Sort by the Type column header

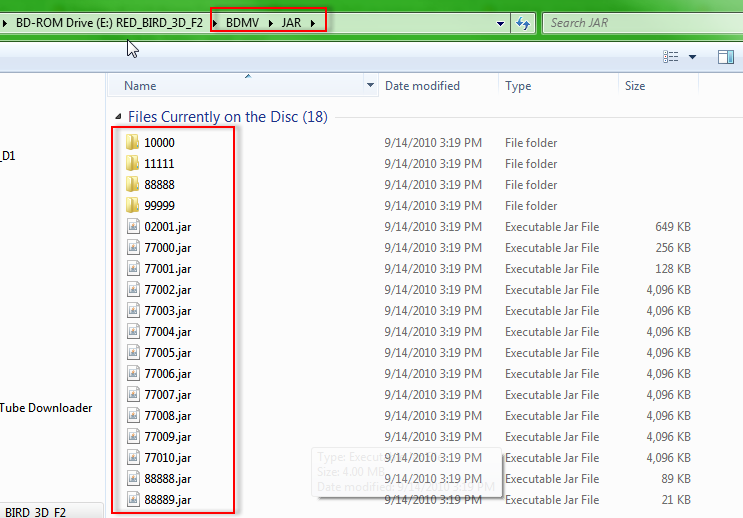(518, 86)
